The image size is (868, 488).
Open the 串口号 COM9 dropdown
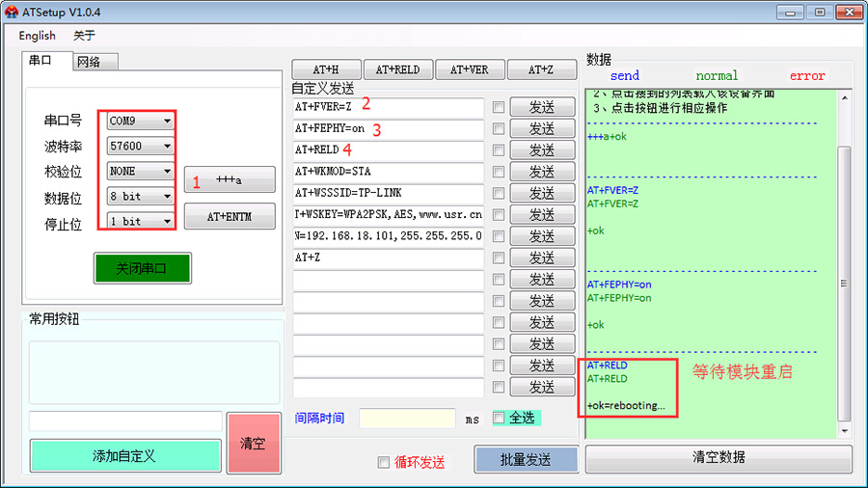click(x=141, y=122)
